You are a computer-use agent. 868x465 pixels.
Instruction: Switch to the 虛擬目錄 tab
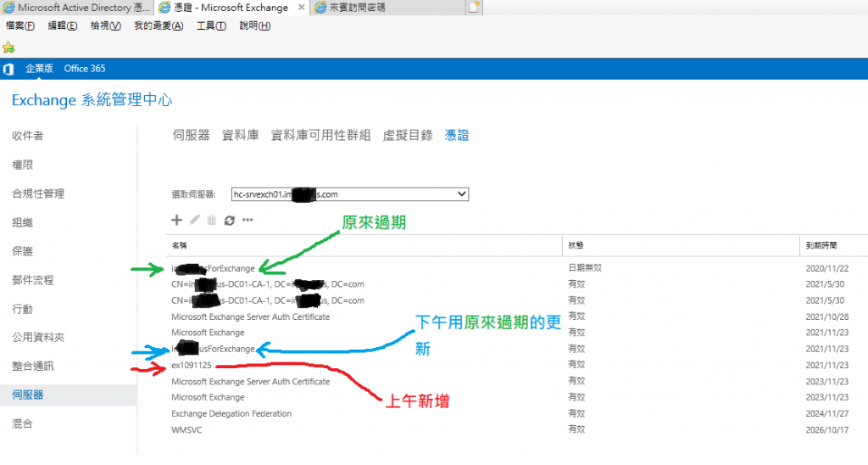[408, 135]
